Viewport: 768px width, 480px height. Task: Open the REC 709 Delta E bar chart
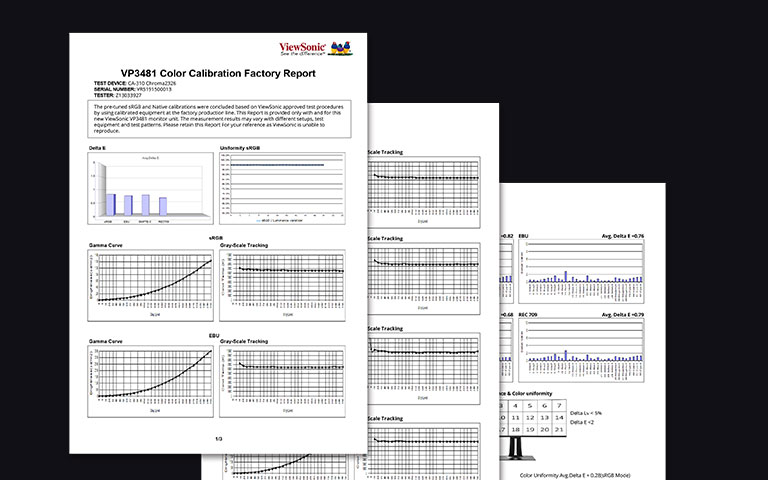(581, 350)
